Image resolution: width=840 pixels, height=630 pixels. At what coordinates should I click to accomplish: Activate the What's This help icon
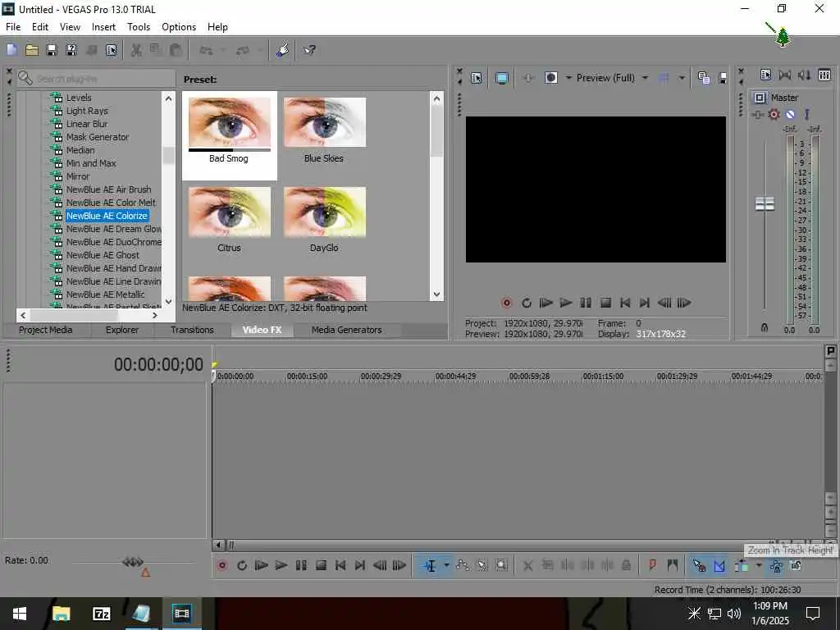[309, 50]
